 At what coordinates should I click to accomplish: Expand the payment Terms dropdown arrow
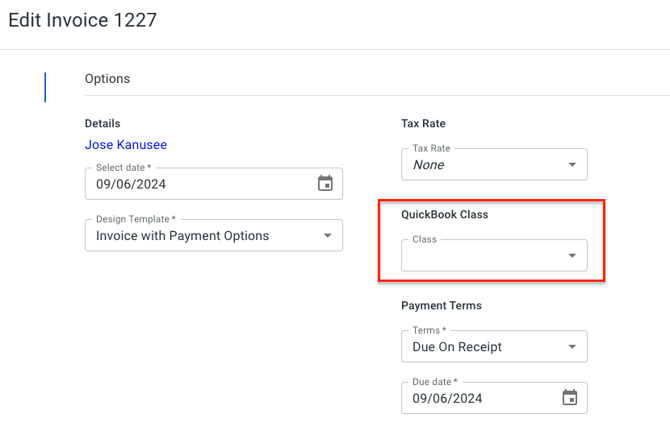point(572,347)
